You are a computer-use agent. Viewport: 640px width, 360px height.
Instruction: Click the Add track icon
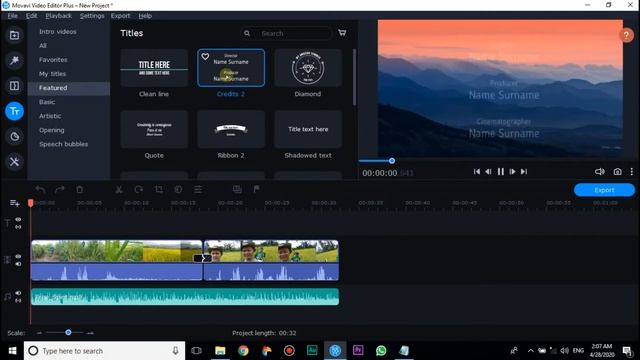pos(15,203)
